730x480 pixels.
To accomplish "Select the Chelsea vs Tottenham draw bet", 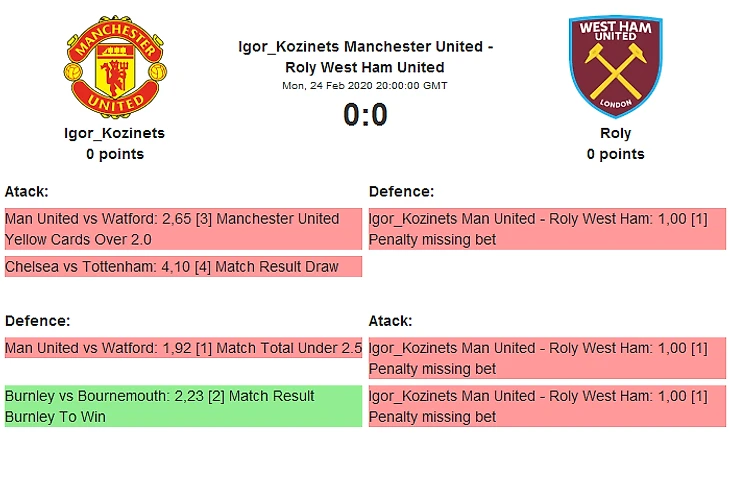I will coord(183,267).
